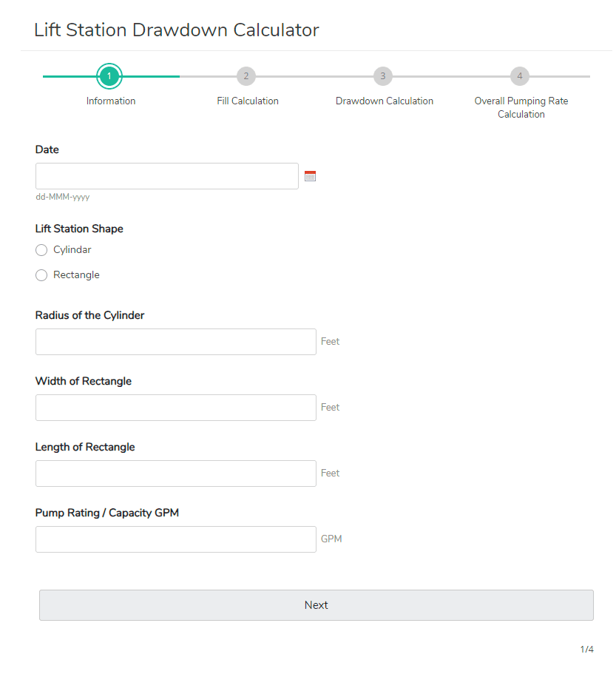The height and width of the screenshot is (674, 616).
Task: Click the step 1 circle indicator
Action: coord(109,76)
